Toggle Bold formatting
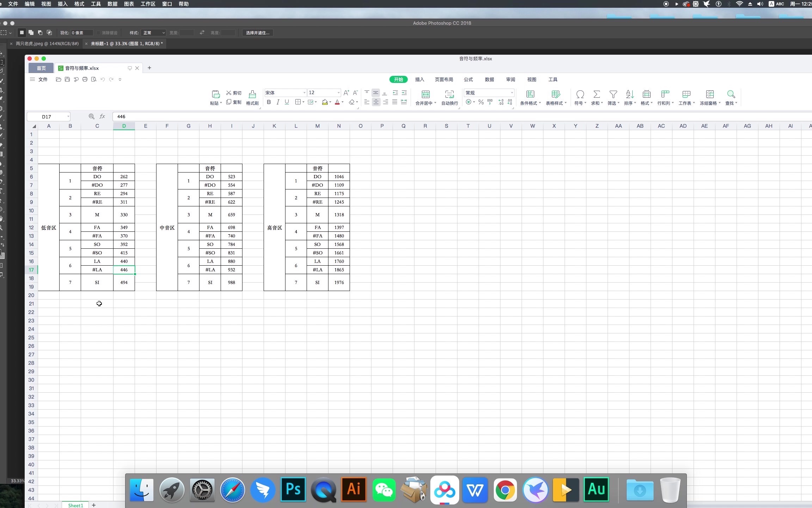The image size is (812, 508). point(269,102)
